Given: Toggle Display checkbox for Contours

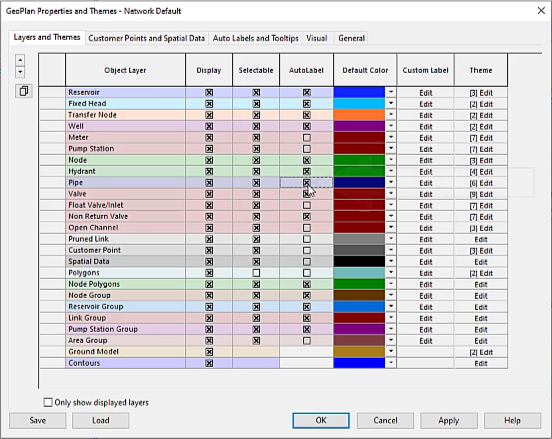Looking at the screenshot, I should coord(209,363).
